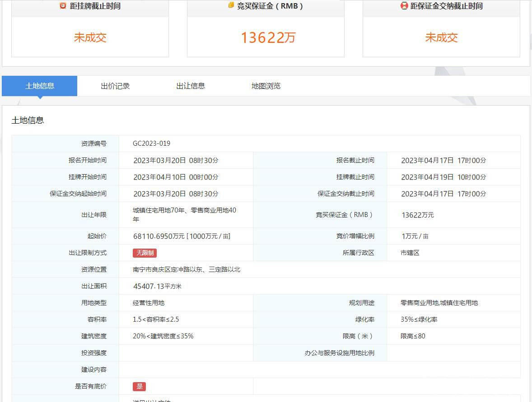Click location 南宁市良庆区定冲路以东、三定路以北
532x402 pixels.
click(x=186, y=269)
